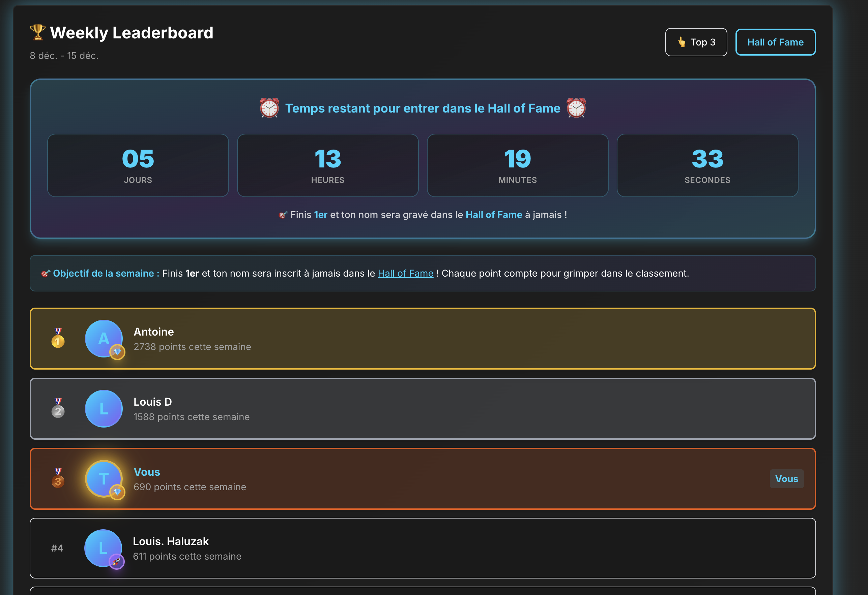This screenshot has height=595, width=868.
Task: Select Antoine's avatar circle
Action: point(104,339)
